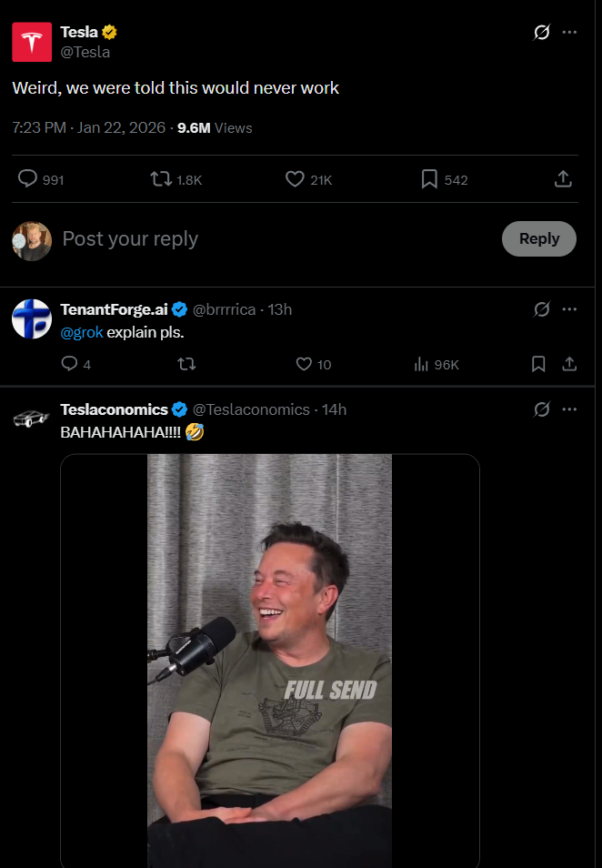Share the Tesla post via upload icon
This screenshot has width=602, height=868.
[563, 179]
